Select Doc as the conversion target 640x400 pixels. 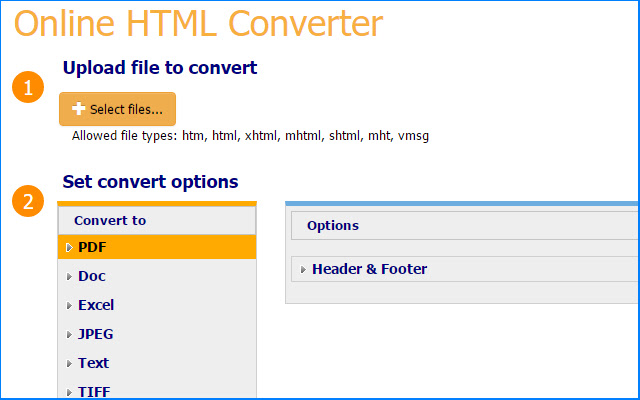tap(92, 276)
